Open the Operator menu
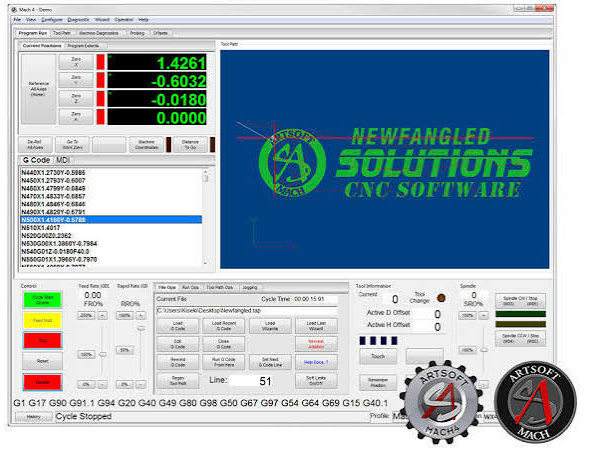 (x=124, y=20)
